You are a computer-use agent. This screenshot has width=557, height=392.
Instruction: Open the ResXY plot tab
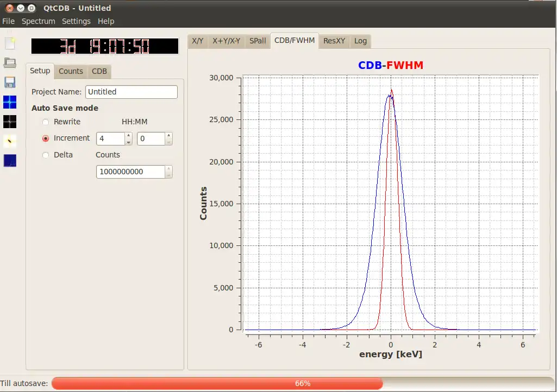click(x=334, y=41)
